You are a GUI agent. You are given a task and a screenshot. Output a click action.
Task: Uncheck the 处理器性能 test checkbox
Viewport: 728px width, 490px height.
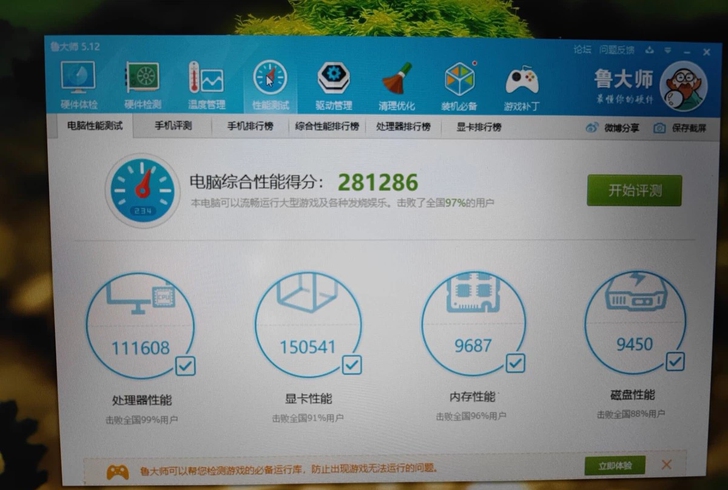pos(185,366)
